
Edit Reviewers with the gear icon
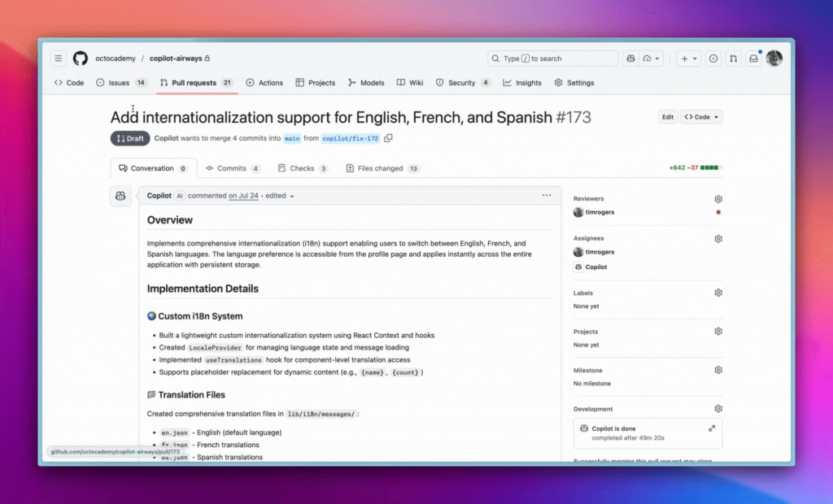[x=718, y=198]
